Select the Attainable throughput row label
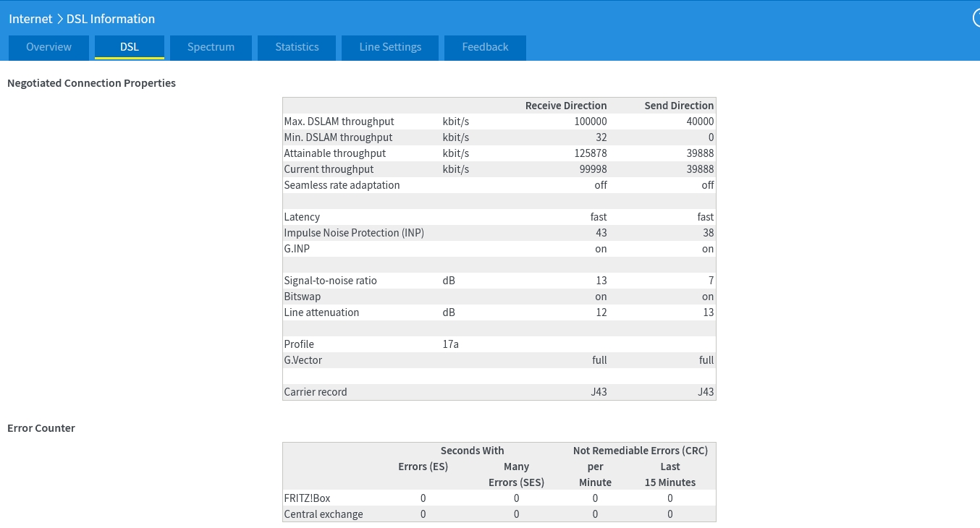The image size is (980, 528). tap(335, 153)
